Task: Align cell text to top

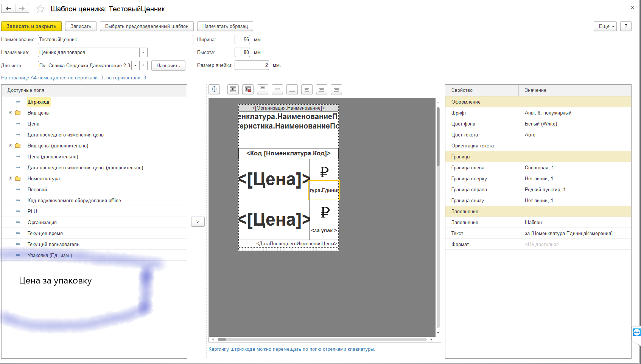Action: coord(263,89)
